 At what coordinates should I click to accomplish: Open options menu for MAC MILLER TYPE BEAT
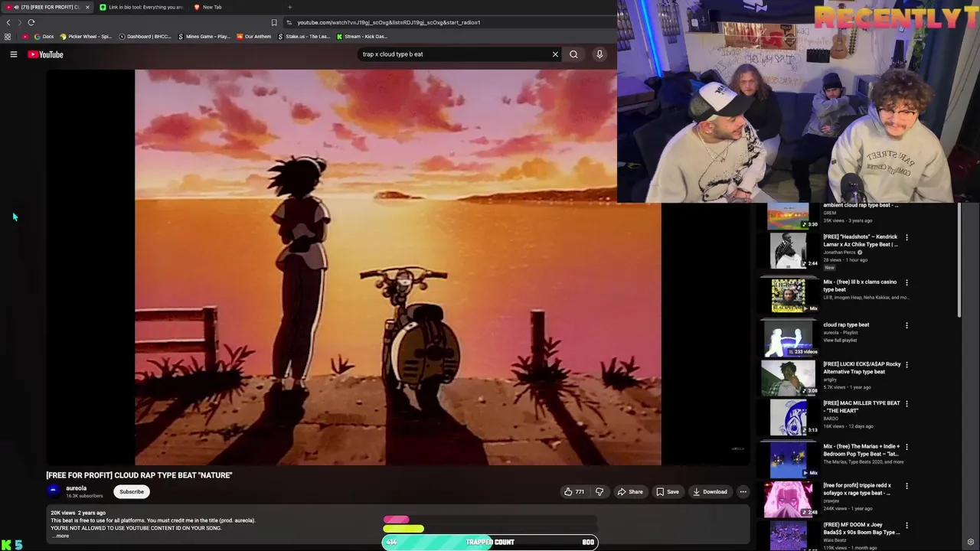[x=906, y=403]
